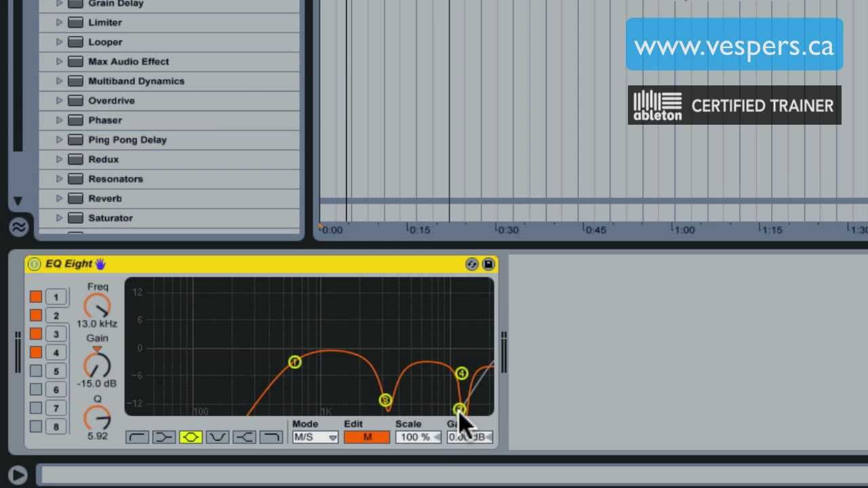Screen dimensions: 868x488
Task: Click filter dot 1 on the EQ curve
Action: point(294,362)
